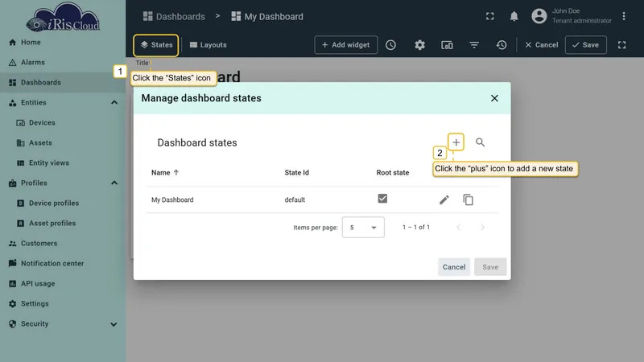
Task: Expand to fullscreen icon in top header
Action: click(490, 16)
